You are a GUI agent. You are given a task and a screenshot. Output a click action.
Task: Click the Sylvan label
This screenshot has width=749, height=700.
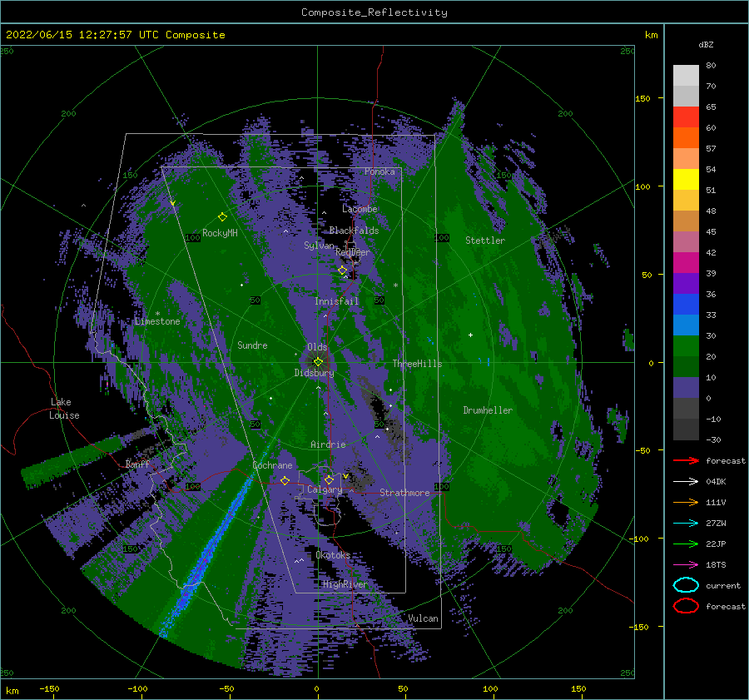[319, 246]
